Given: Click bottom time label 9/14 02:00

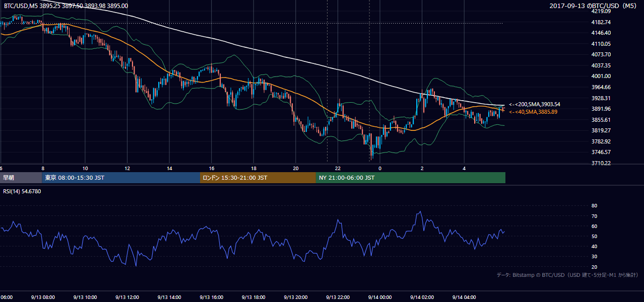Looking at the screenshot, I should pos(422,297).
